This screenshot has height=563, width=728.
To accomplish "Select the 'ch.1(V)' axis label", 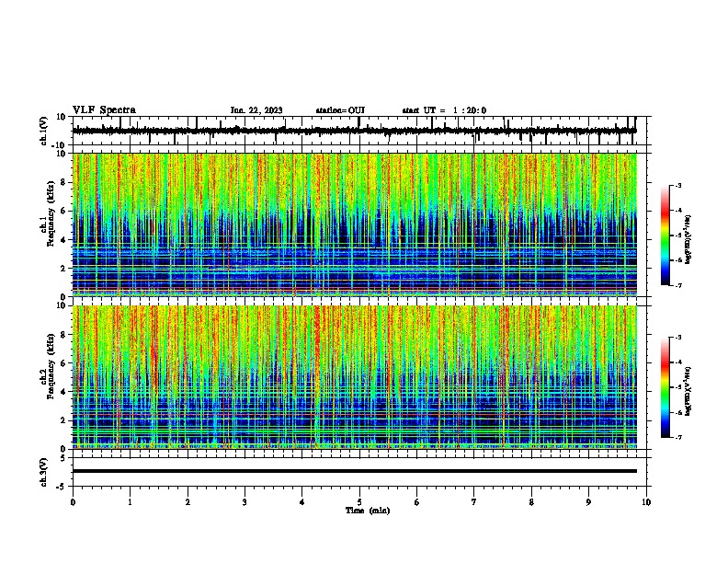I will (x=44, y=131).
